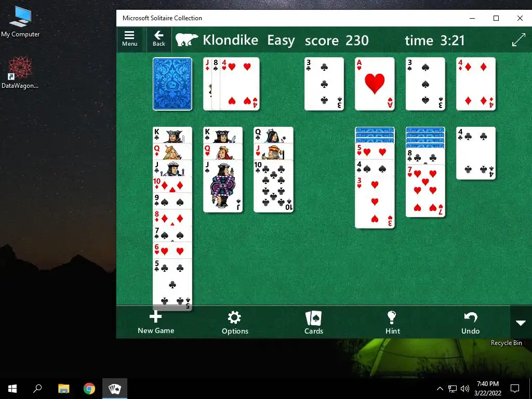Select the 8 of diamonds in first column
The width and height of the screenshot is (532, 399).
[x=172, y=218]
